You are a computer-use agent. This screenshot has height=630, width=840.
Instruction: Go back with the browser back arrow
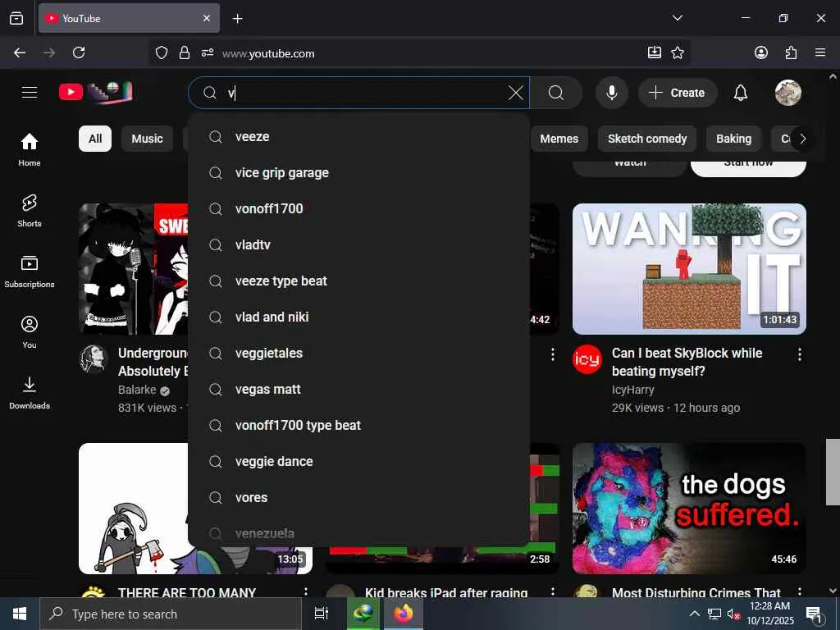(20, 52)
